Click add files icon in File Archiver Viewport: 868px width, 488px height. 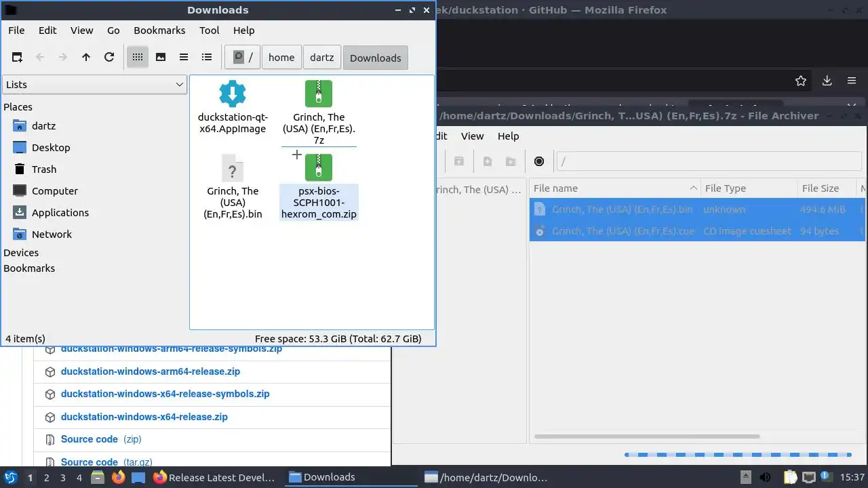tap(488, 161)
